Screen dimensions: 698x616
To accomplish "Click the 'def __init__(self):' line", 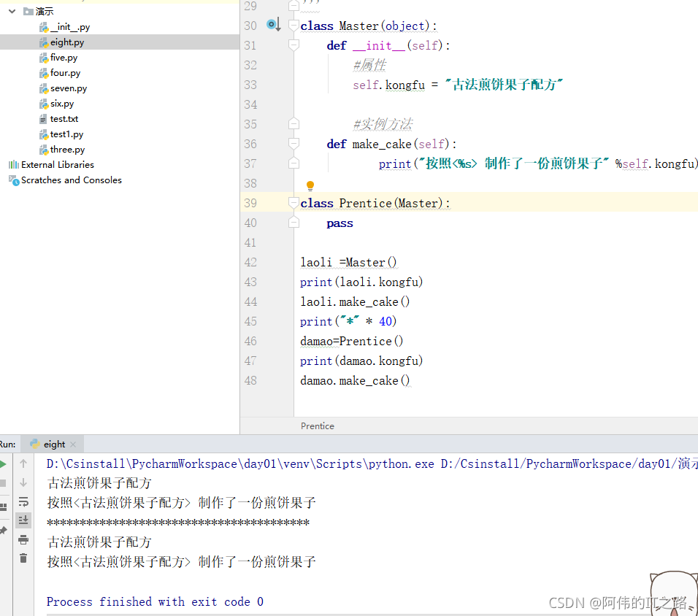I will (388, 45).
